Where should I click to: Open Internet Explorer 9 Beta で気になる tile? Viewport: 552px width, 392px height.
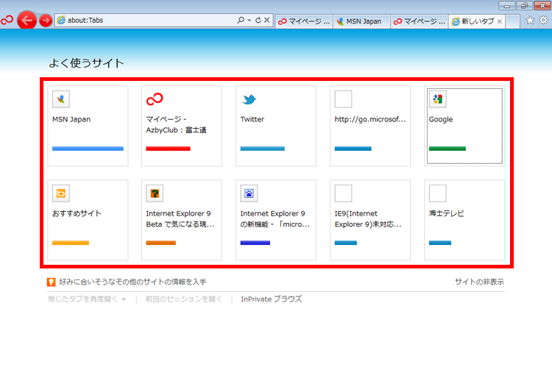point(182,220)
